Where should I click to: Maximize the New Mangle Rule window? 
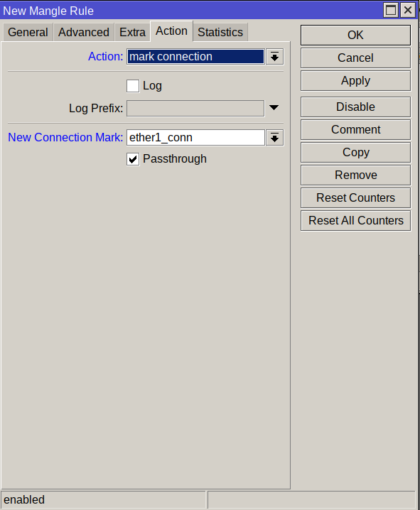click(x=391, y=10)
